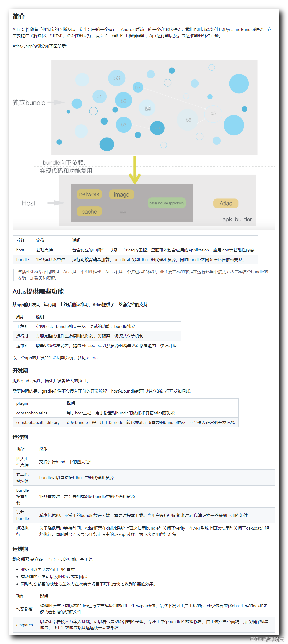Click the apk_builder label
Viewport: 288px width, 644px height.
(x=237, y=219)
